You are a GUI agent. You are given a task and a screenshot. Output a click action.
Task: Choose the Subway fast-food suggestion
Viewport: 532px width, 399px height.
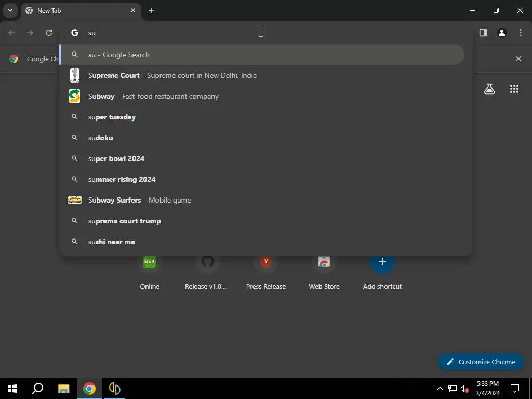point(262,96)
